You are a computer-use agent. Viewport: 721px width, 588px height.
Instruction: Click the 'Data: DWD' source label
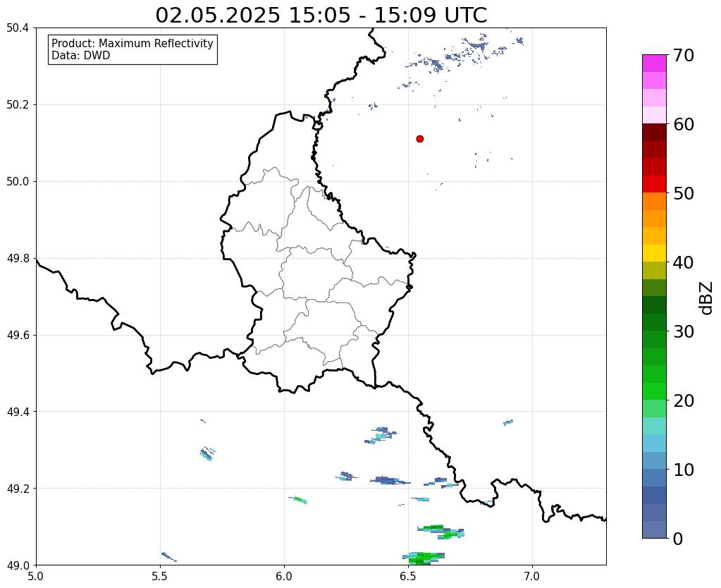click(x=81, y=56)
